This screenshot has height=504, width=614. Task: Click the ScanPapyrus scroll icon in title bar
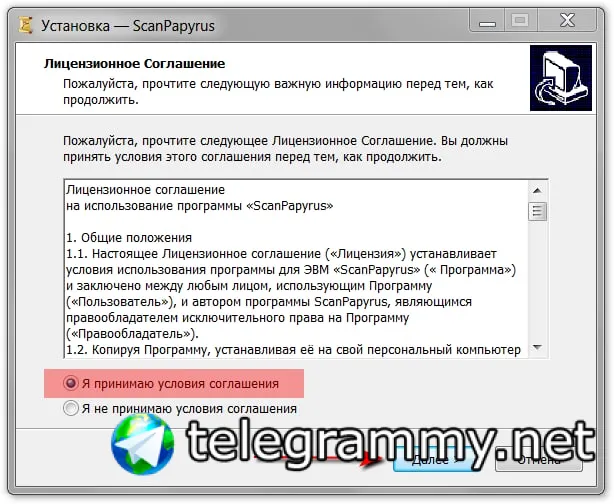[26, 25]
